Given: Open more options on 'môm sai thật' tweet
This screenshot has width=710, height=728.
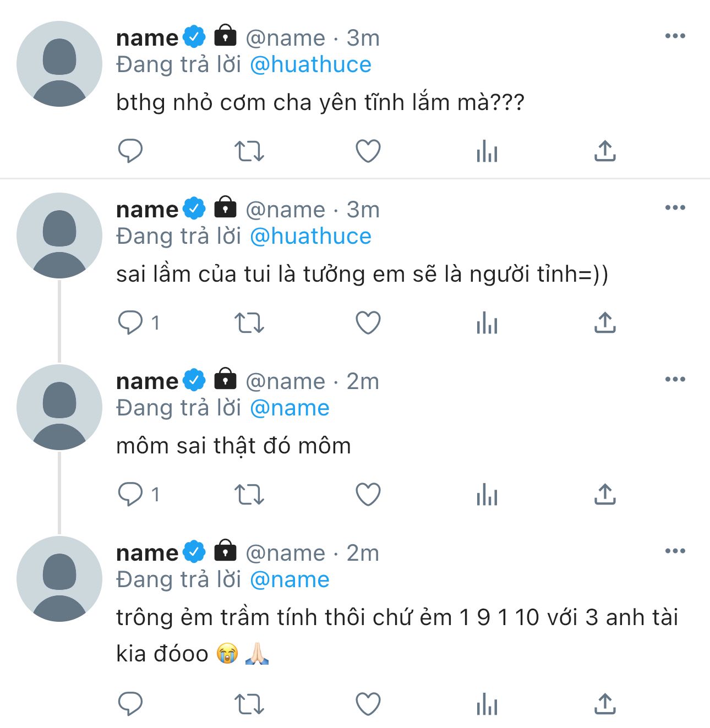Looking at the screenshot, I should [675, 380].
